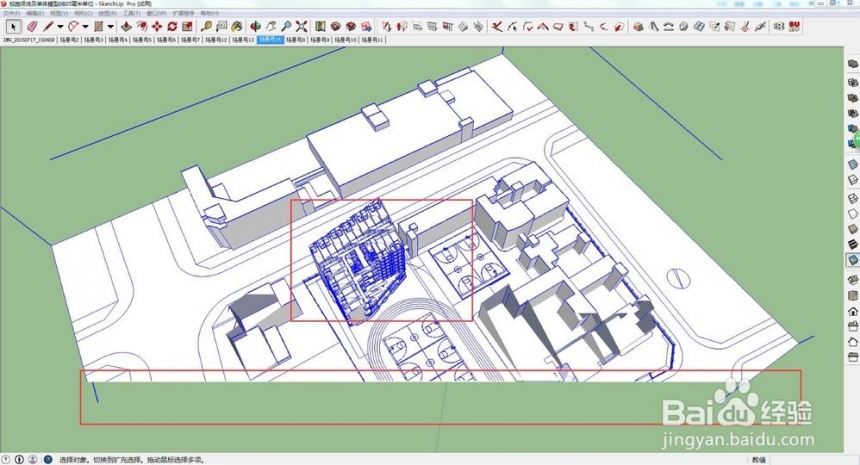
Task: Click the green book icon after Zoom Extents
Action: pyautogui.click(x=320, y=26)
